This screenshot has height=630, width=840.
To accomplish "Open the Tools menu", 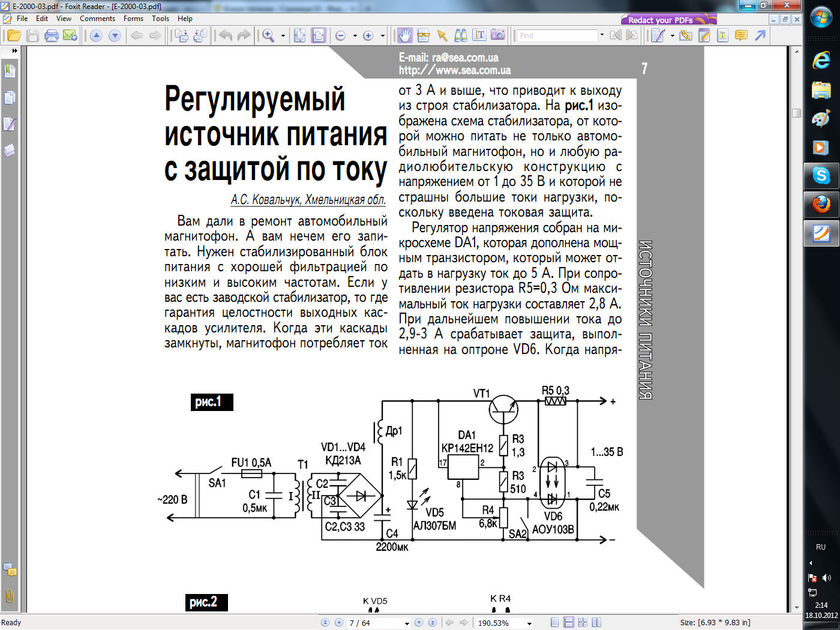I will pyautogui.click(x=161, y=19).
